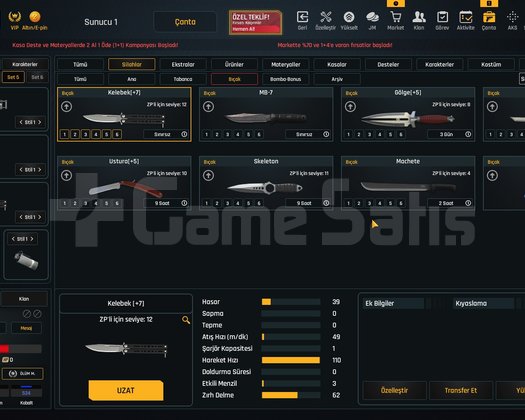This screenshot has height=420, width=525.
Task: Click the Transfer Et button
Action: click(461, 390)
